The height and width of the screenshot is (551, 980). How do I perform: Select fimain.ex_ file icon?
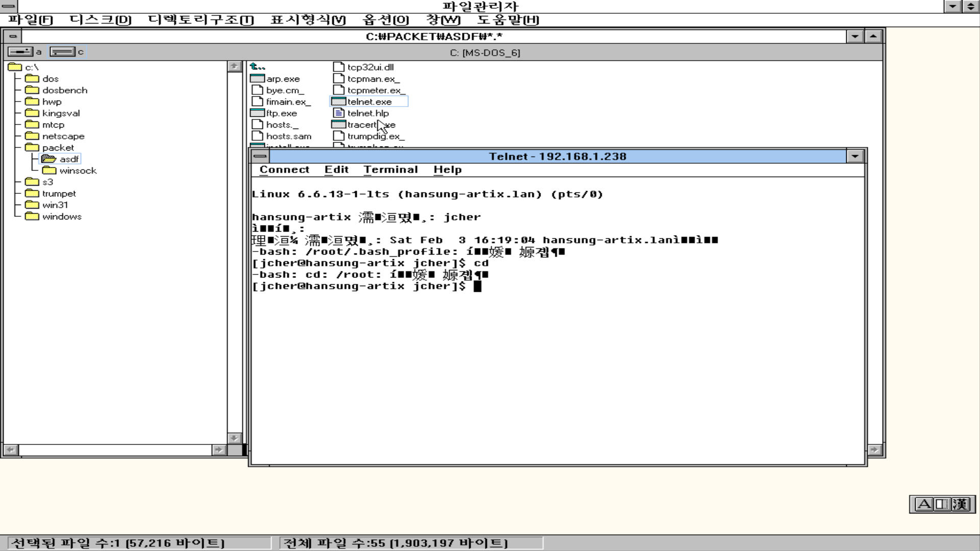point(258,102)
